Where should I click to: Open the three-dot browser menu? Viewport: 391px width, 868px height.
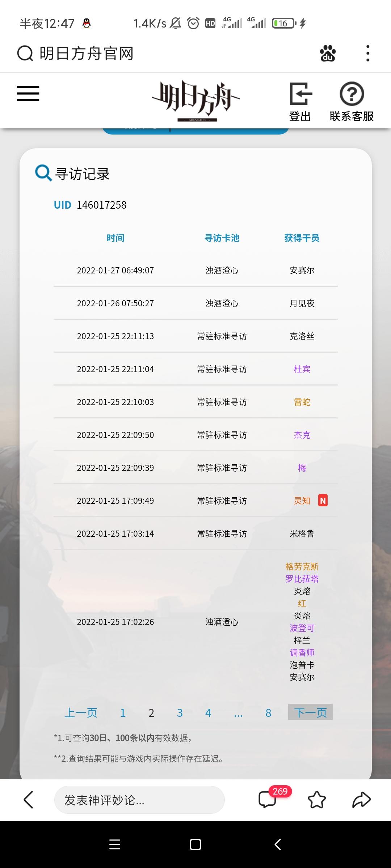pyautogui.click(x=368, y=54)
